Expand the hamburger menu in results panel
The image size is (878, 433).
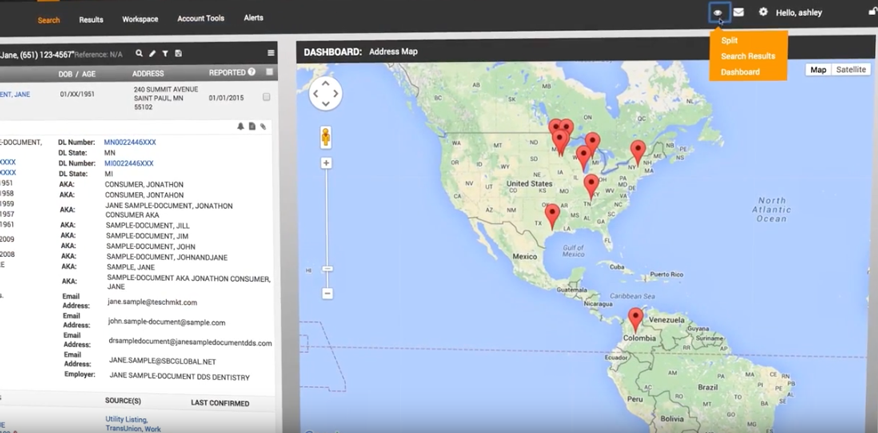point(270,53)
